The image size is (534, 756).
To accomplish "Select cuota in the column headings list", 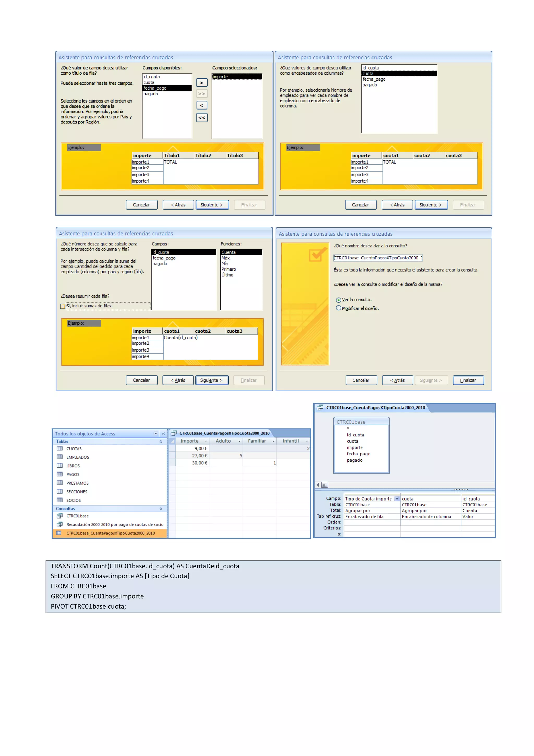I will coord(399,73).
